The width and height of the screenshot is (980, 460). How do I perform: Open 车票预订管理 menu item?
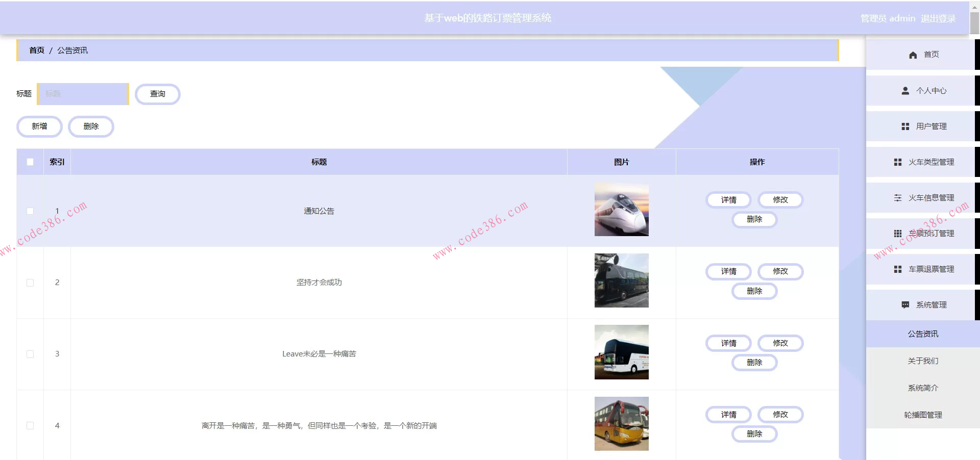(x=923, y=234)
